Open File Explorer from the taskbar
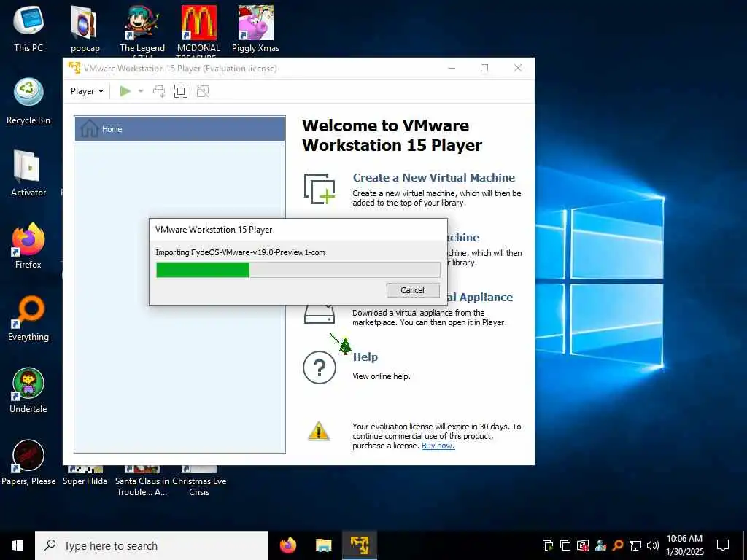747x560 pixels. click(323, 545)
